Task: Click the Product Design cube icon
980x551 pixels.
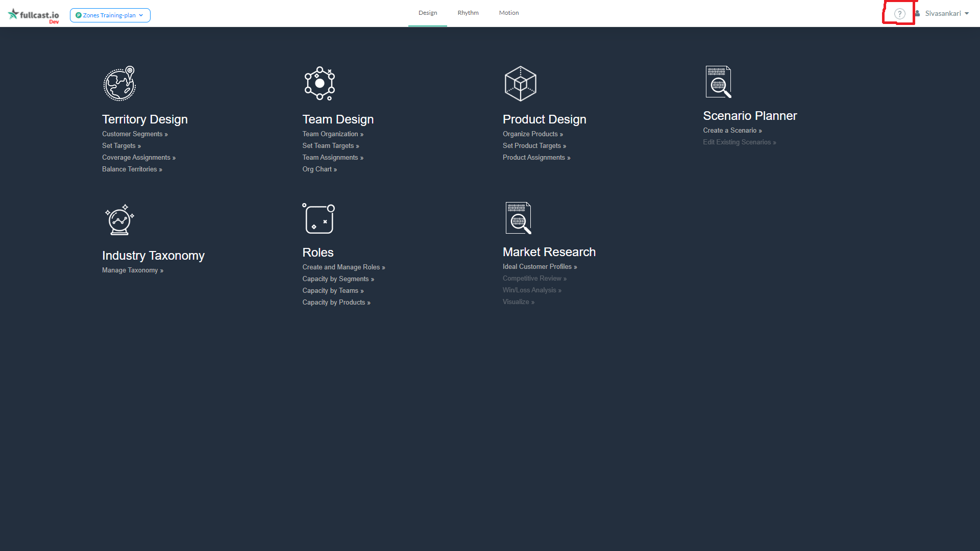Action: point(520,84)
